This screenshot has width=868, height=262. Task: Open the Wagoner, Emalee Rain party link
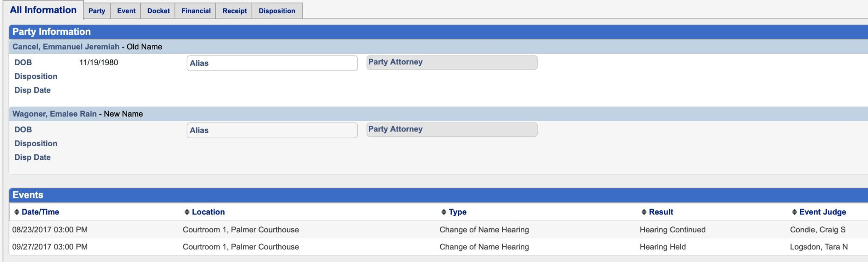coord(54,114)
